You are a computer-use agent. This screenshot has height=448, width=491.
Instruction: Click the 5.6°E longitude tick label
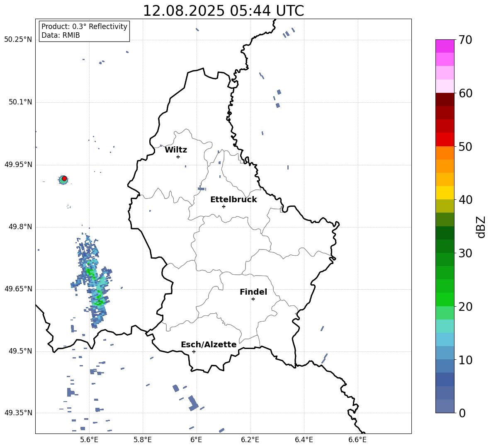point(89,440)
